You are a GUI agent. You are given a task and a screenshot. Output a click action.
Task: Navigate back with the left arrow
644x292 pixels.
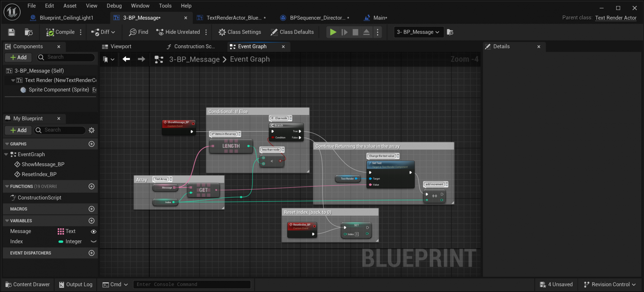[x=126, y=59]
